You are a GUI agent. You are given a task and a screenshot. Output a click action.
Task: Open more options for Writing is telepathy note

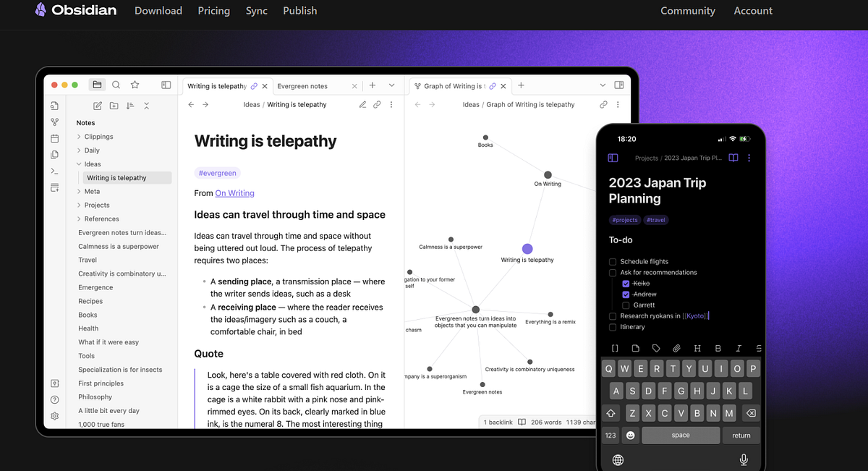click(391, 104)
